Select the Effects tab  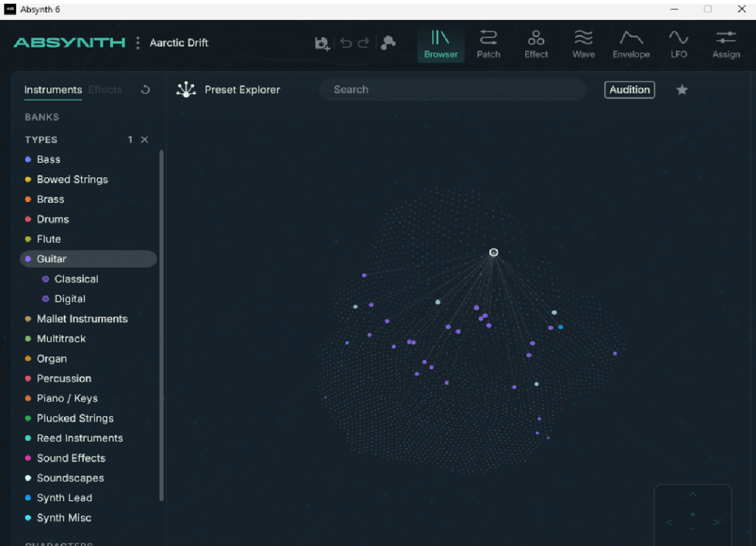pos(105,89)
